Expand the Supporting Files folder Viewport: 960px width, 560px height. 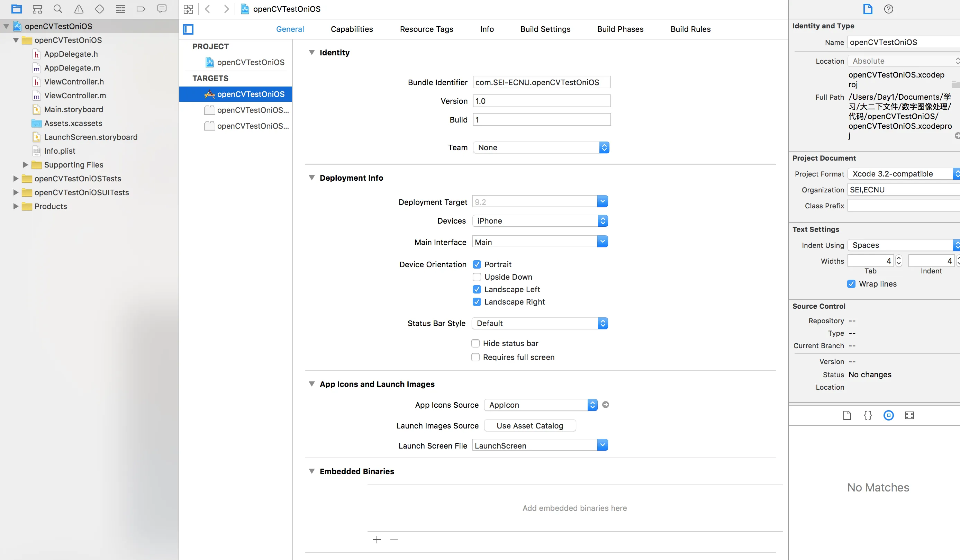tap(26, 164)
